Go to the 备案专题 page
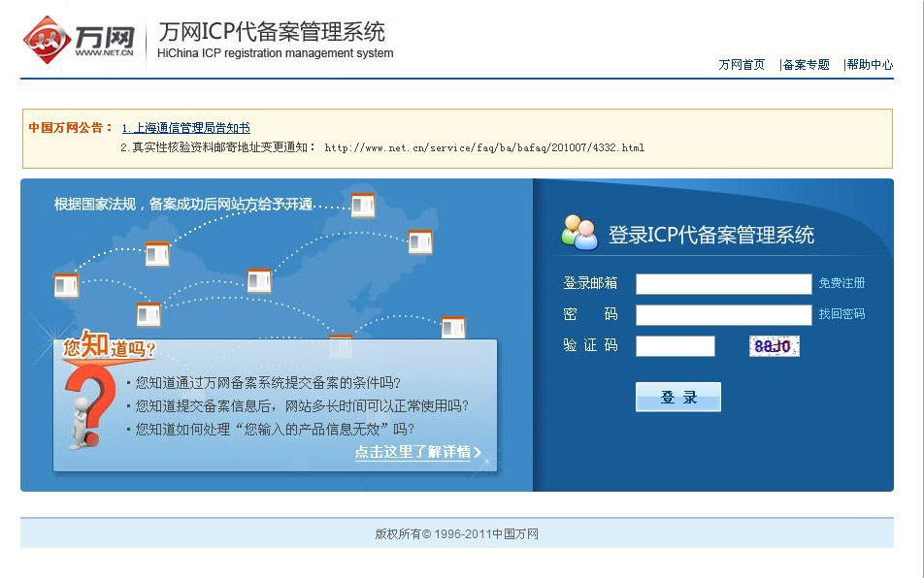The height and width of the screenshot is (578, 924). click(806, 65)
